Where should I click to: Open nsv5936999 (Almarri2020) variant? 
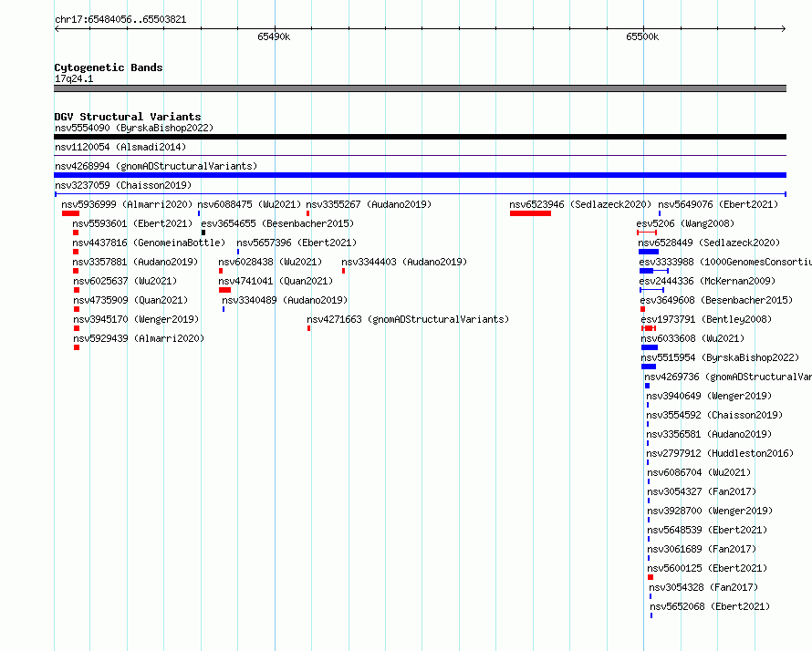[x=127, y=204]
